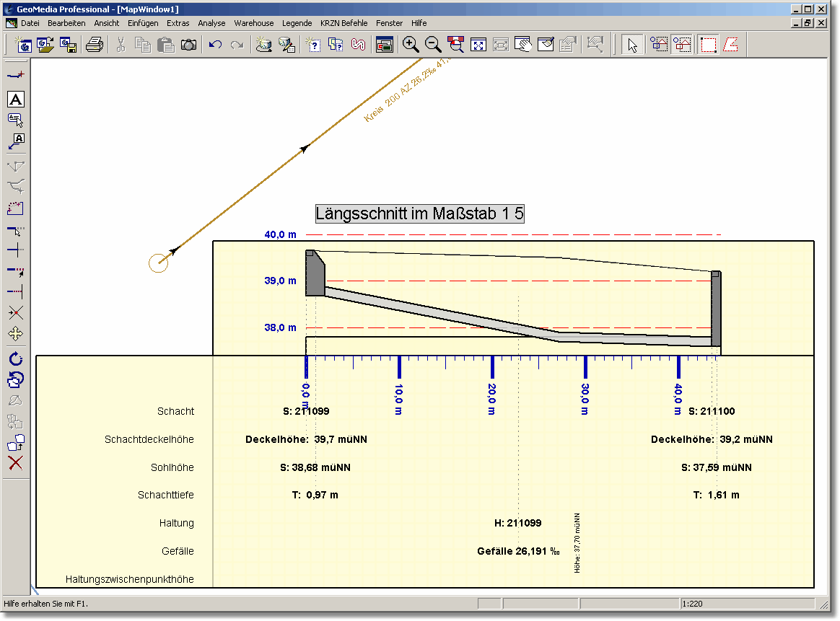Viewport: 840px width, 621px height.
Task: Click the Zoom In magnifier
Action: pos(411,45)
